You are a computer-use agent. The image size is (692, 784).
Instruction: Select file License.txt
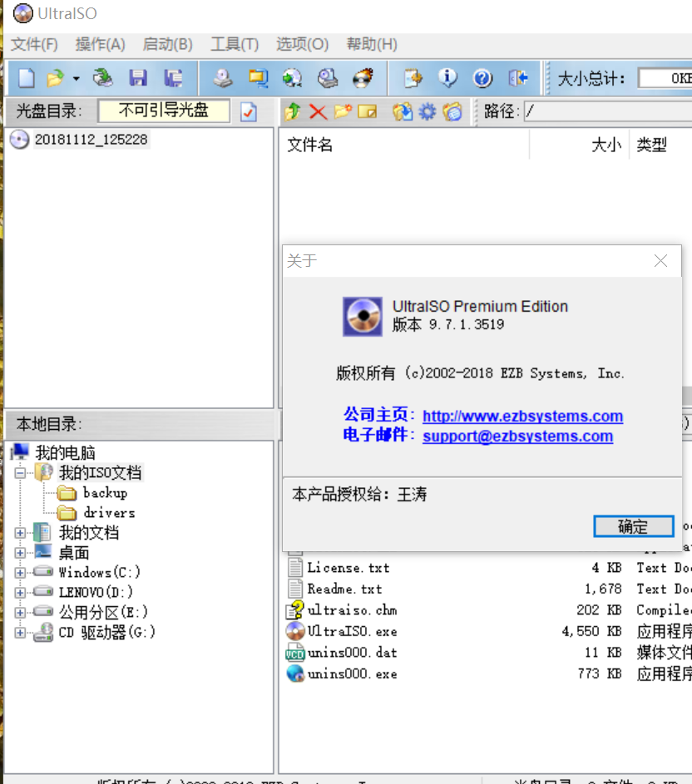(x=348, y=568)
